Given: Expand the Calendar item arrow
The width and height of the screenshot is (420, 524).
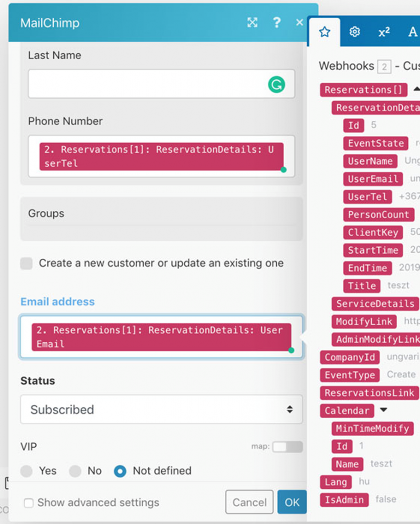Looking at the screenshot, I should point(384,410).
